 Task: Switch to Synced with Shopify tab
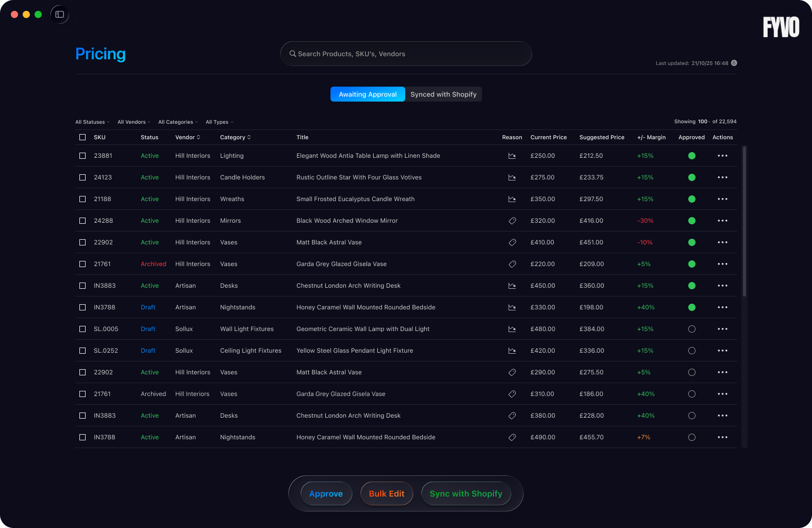click(443, 94)
